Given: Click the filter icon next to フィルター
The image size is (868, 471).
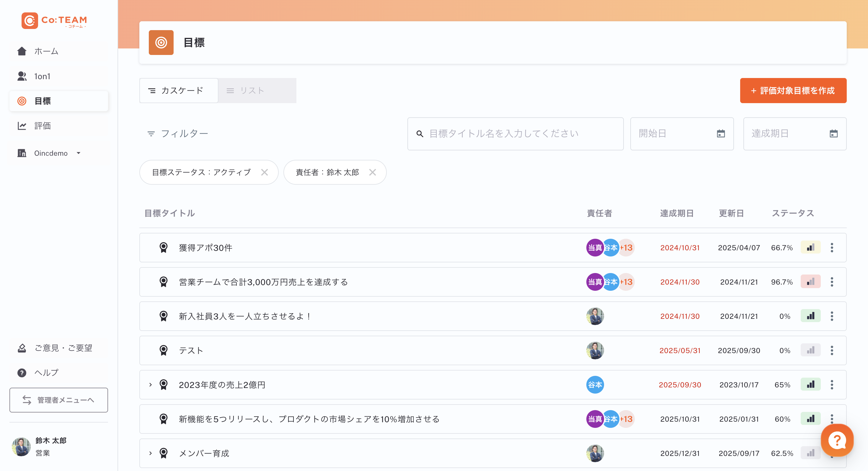Looking at the screenshot, I should click(x=151, y=133).
